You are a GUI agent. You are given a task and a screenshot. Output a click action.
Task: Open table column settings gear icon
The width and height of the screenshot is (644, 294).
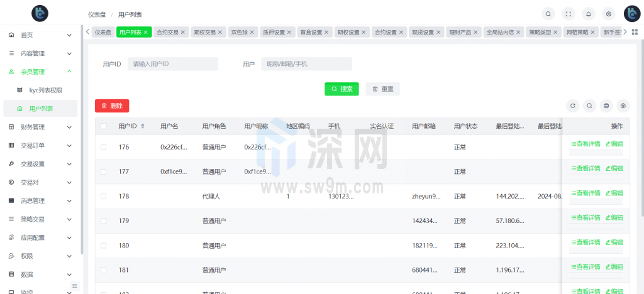(x=623, y=106)
